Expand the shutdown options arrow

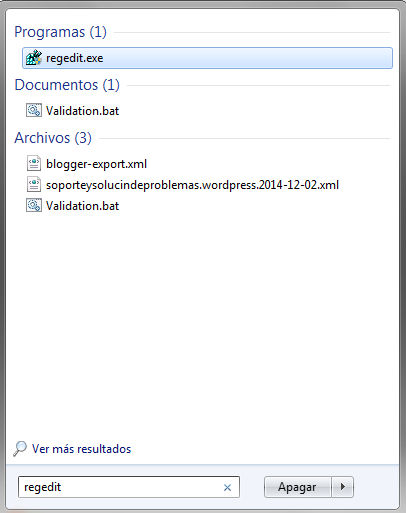click(342, 487)
